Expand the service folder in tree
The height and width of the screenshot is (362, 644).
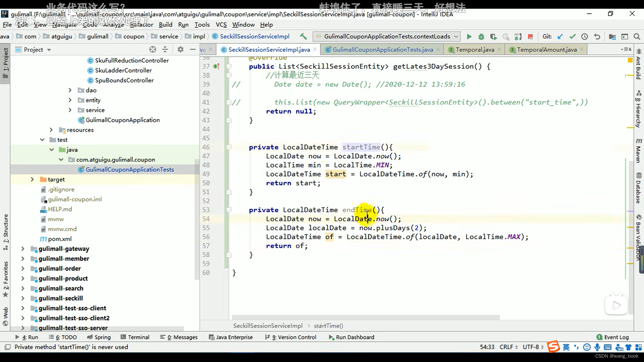[x=69, y=110]
